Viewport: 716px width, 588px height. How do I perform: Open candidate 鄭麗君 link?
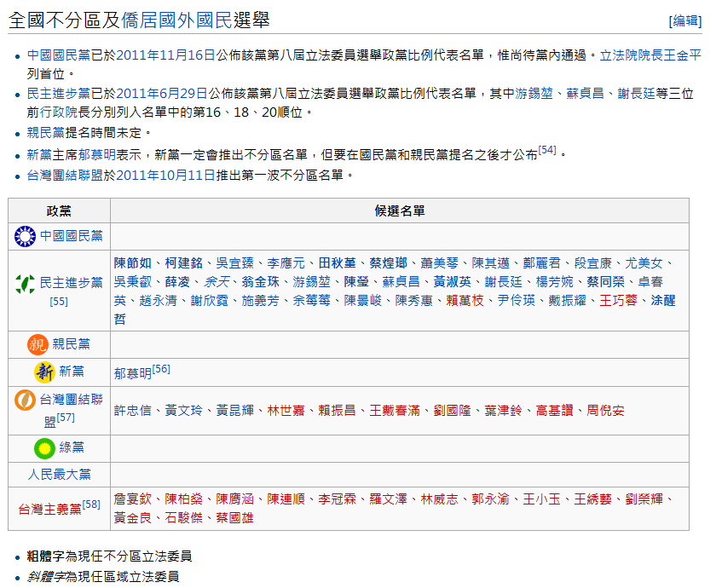pos(542,263)
